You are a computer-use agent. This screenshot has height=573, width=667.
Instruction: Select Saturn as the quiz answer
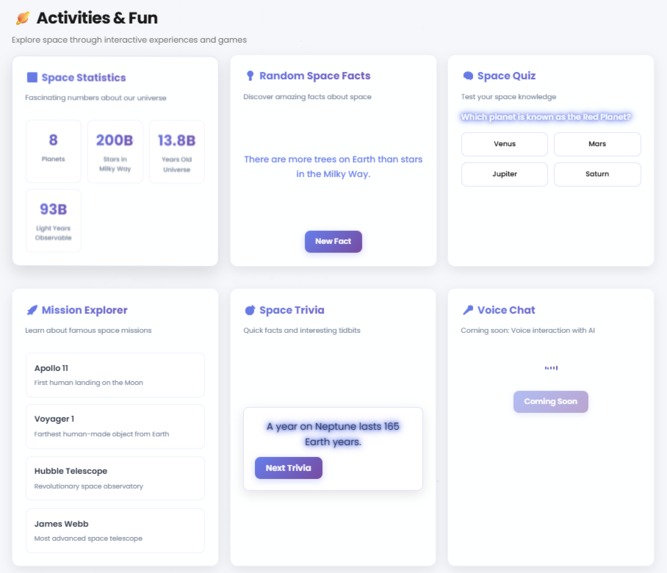597,174
